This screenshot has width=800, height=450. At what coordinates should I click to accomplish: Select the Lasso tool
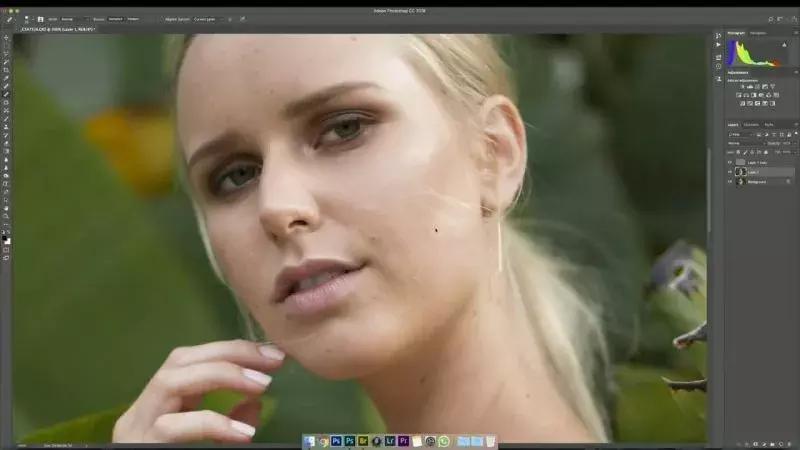coord(6,54)
